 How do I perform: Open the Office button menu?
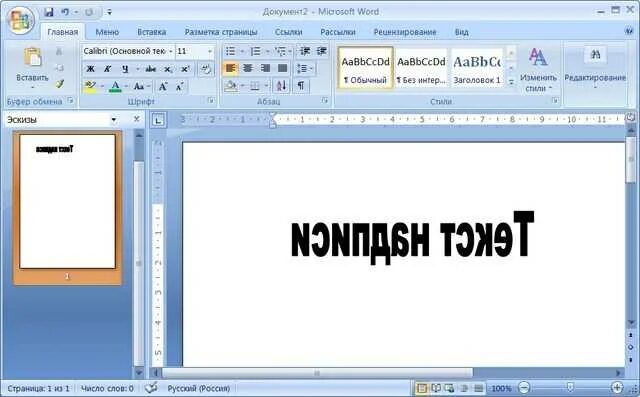click(x=20, y=20)
